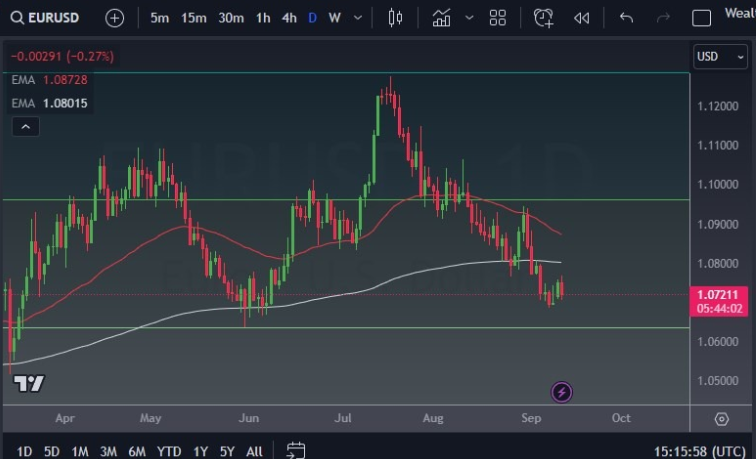The height and width of the screenshot is (459, 756).
Task: Open the EURUSD symbol search
Action: [x=48, y=18]
